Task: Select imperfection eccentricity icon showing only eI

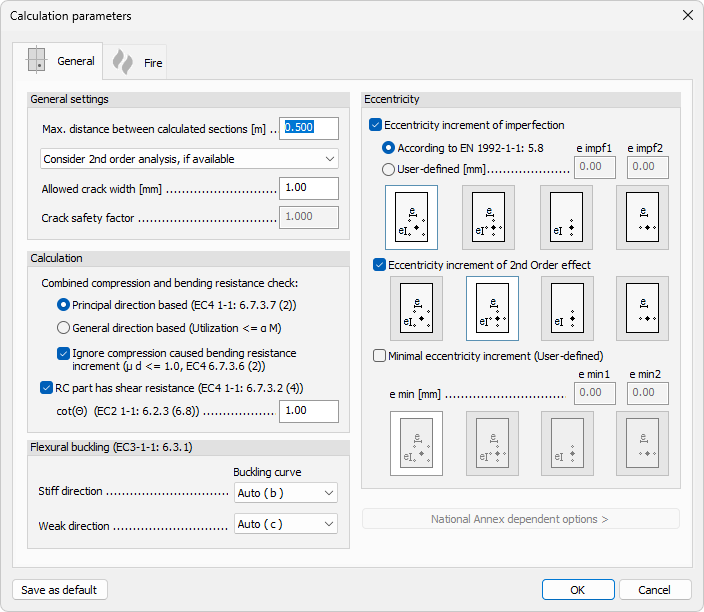Action: coord(566,217)
